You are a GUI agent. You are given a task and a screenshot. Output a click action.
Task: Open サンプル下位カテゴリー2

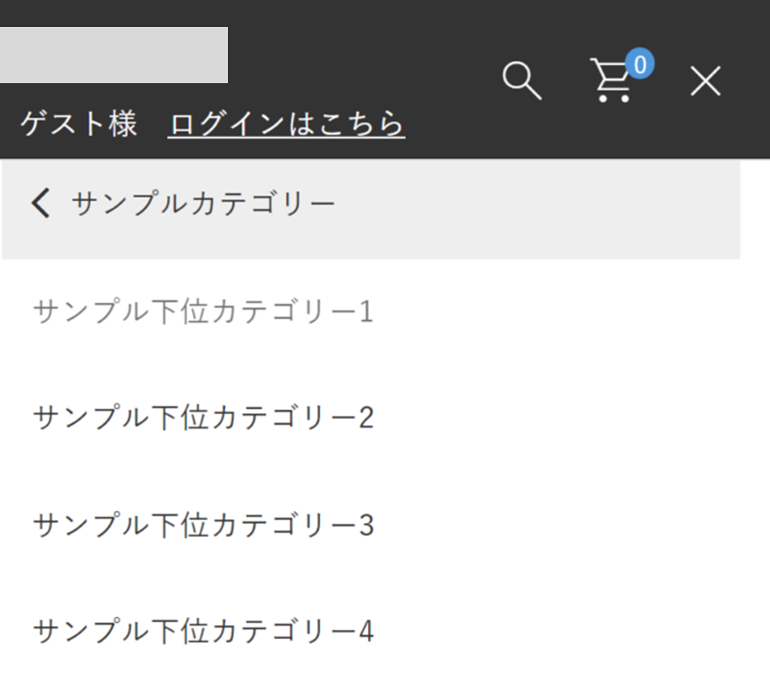point(203,418)
